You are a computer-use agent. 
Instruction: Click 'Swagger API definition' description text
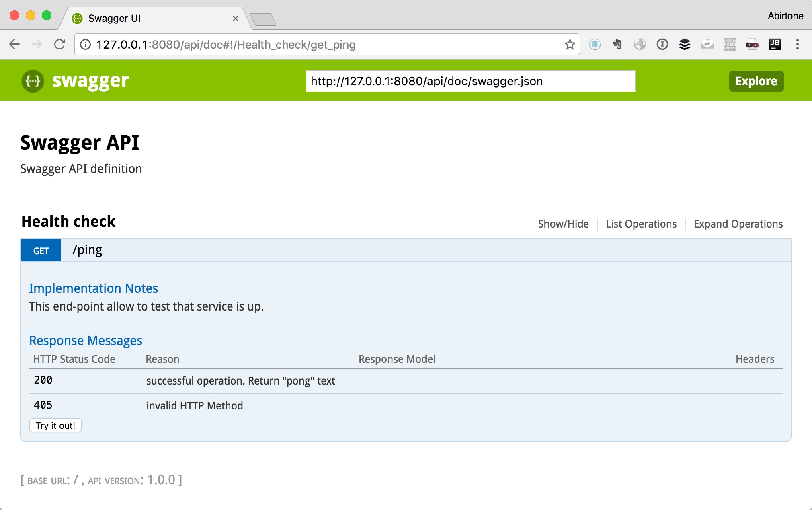81,169
